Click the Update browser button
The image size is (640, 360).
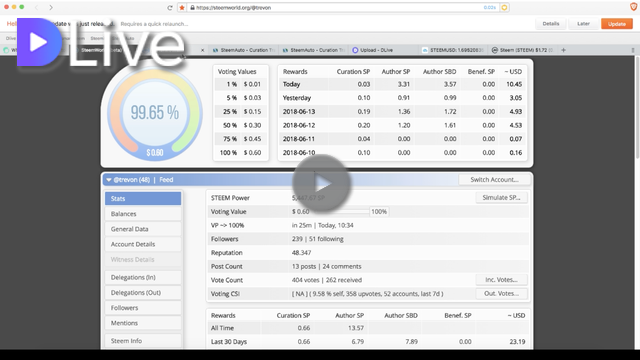617,24
